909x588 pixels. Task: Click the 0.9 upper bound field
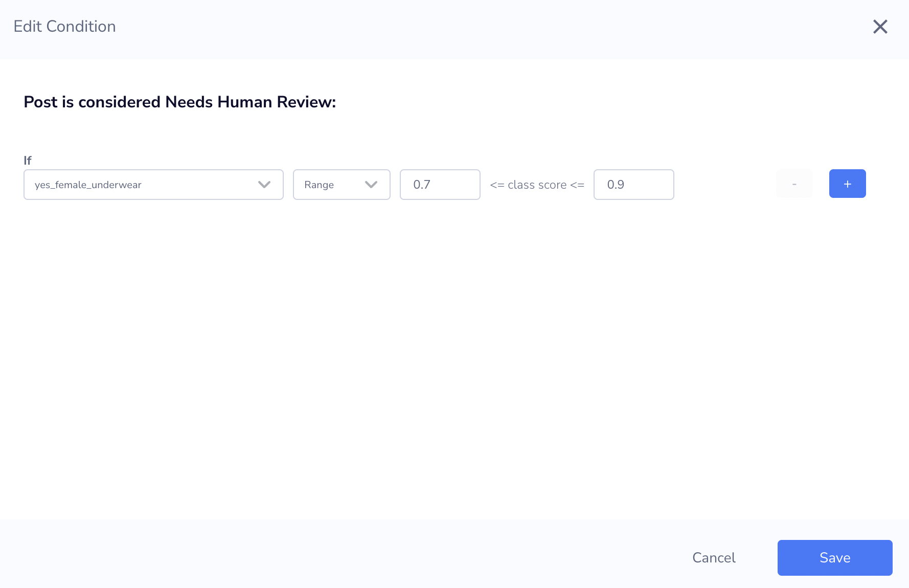[x=633, y=185]
